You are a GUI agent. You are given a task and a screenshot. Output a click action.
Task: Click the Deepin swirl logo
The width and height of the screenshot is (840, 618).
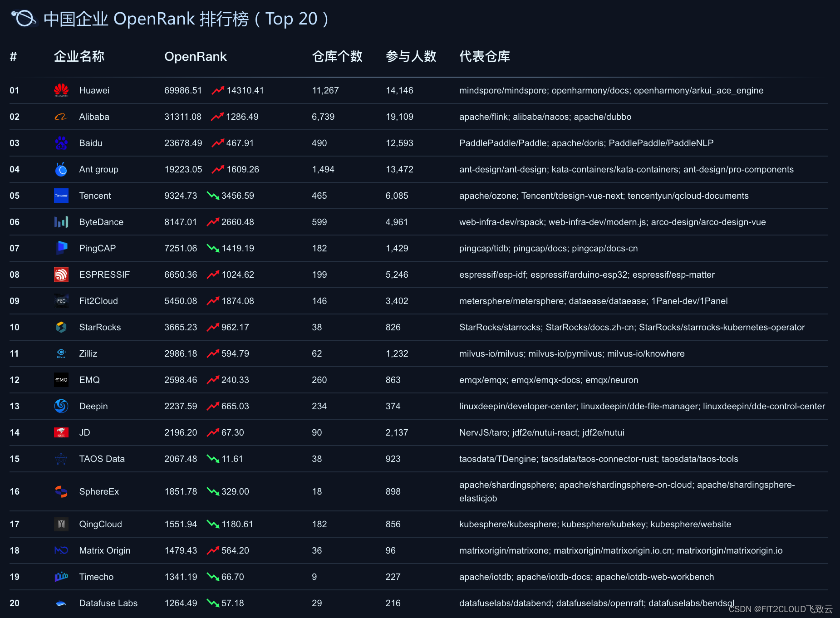click(61, 406)
